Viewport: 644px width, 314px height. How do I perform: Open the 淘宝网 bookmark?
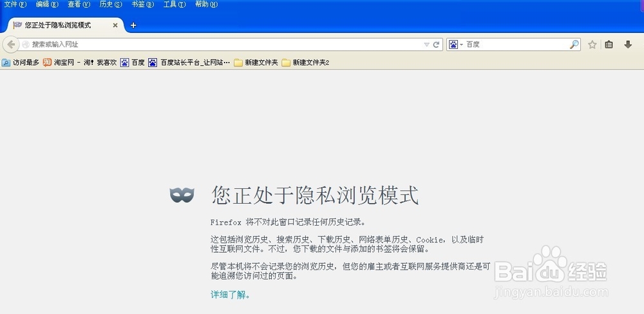80,63
